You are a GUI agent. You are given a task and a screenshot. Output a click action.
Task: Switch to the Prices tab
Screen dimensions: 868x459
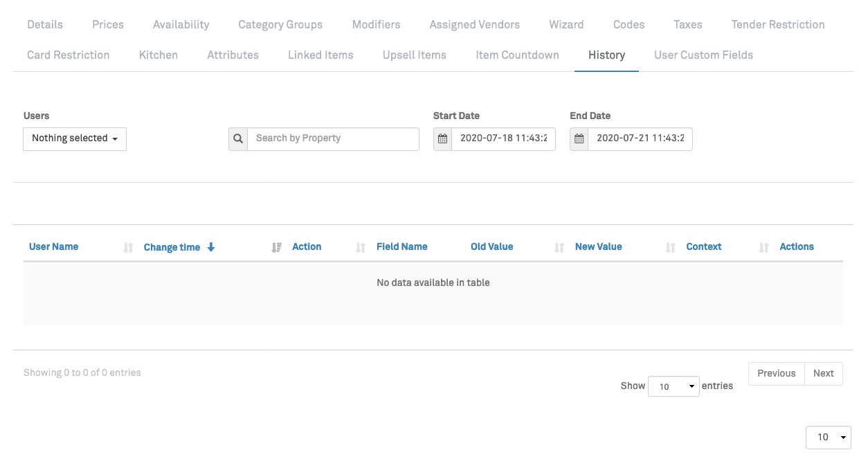pyautogui.click(x=108, y=24)
